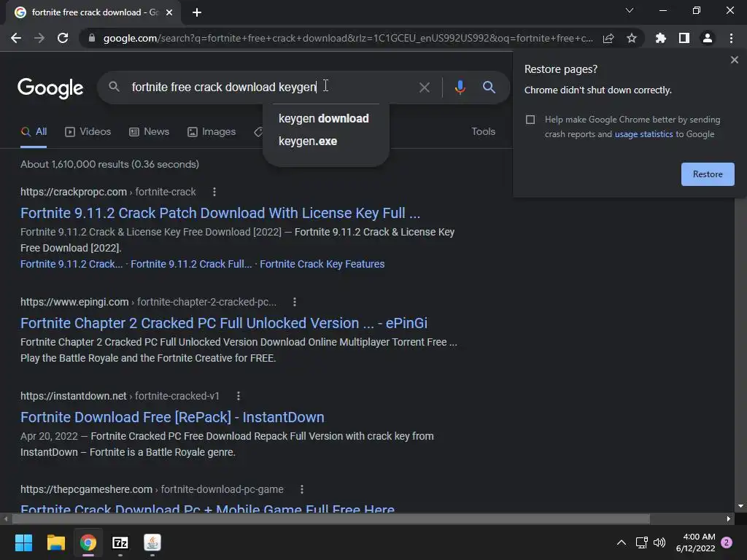Click the https://instantdown.net URL text
Image resolution: width=747 pixels, height=560 pixels.
pos(74,396)
